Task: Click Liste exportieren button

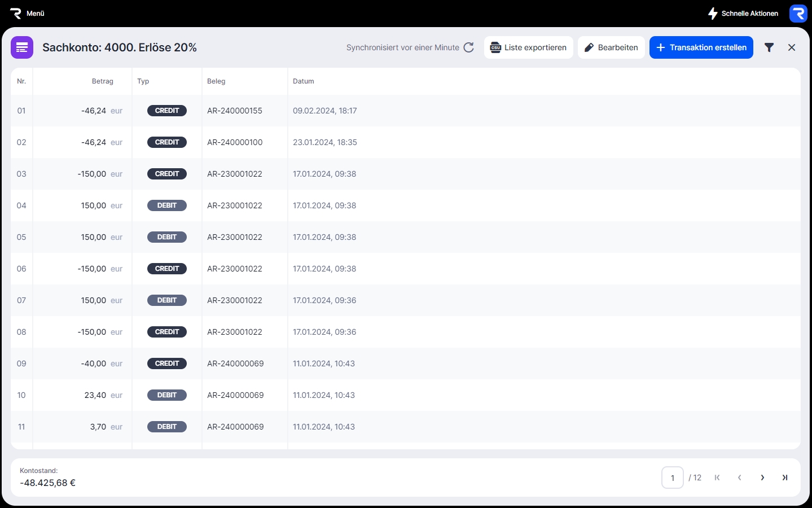Action: click(x=528, y=47)
